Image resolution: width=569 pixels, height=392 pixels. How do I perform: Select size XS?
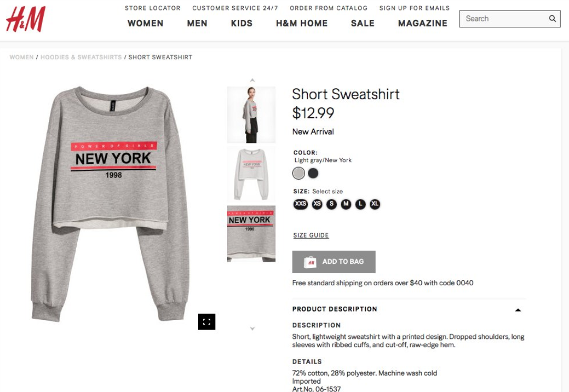click(317, 204)
